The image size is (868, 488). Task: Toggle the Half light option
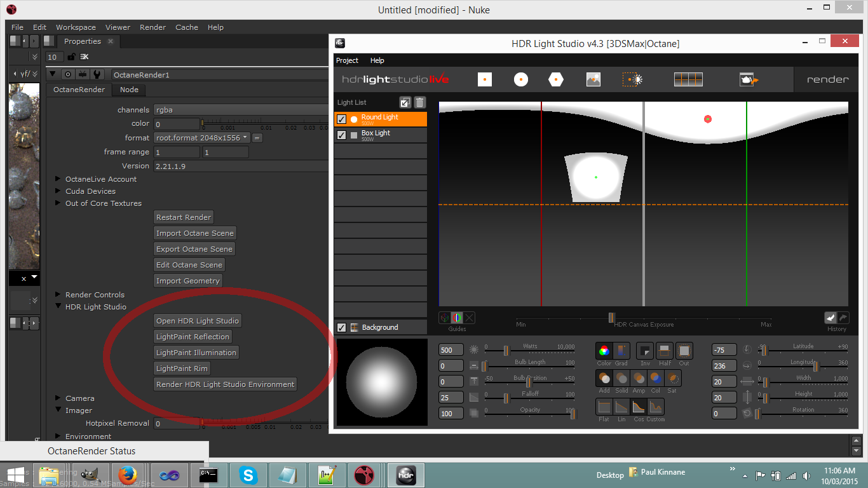665,351
